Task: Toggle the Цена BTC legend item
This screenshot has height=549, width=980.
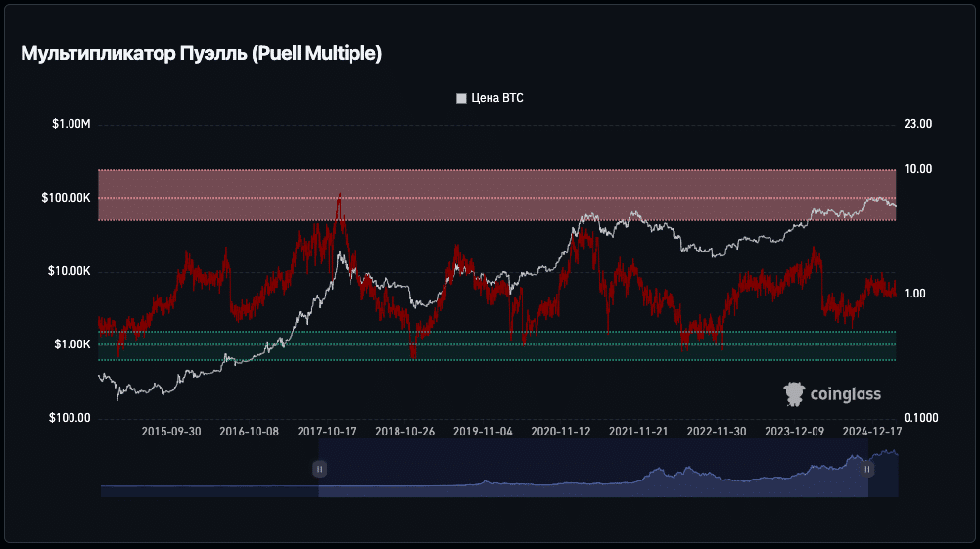Action: point(490,98)
